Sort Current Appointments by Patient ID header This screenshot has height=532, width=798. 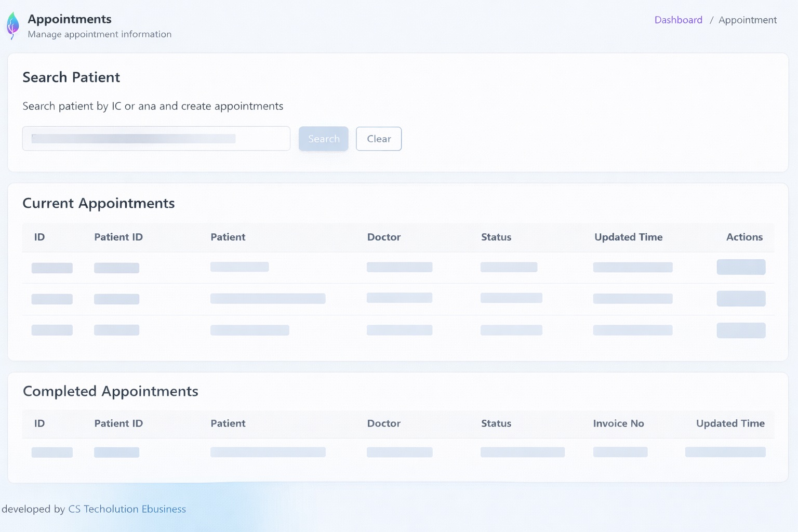pos(118,237)
